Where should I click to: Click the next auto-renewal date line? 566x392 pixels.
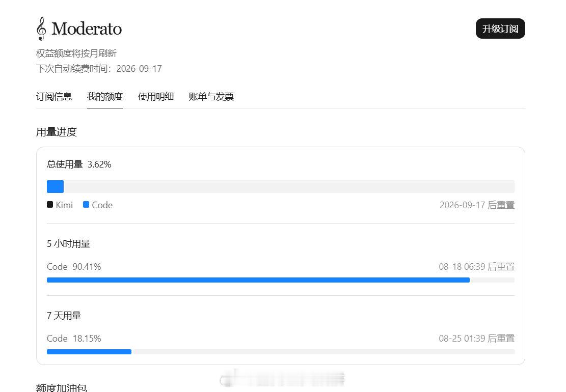coord(99,69)
